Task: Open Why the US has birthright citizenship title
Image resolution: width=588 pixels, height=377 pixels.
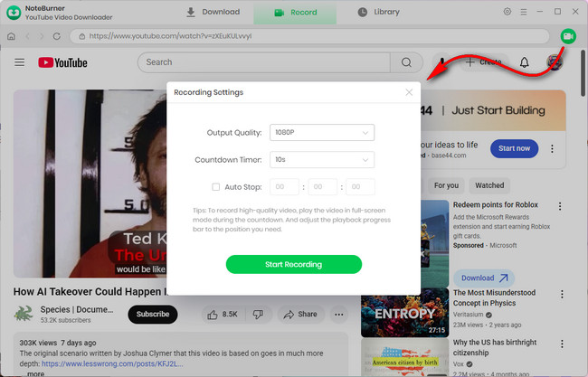Action: click(x=495, y=347)
